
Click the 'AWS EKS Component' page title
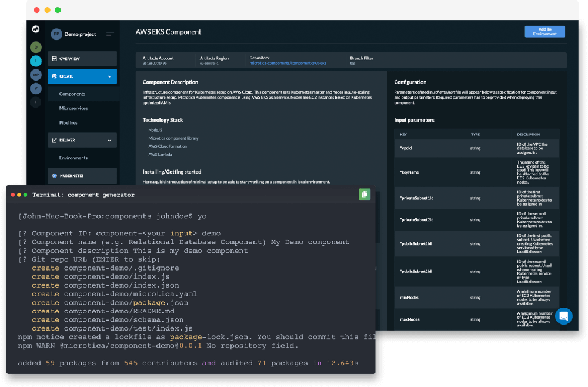pyautogui.click(x=168, y=32)
